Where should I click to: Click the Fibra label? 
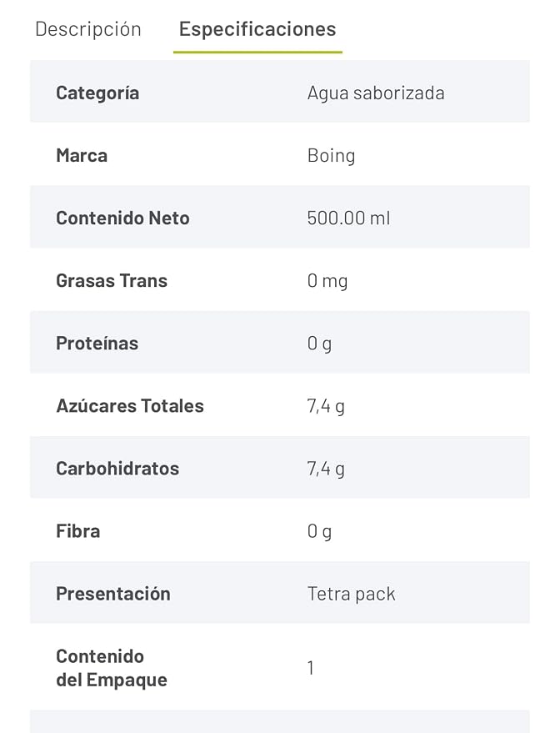(78, 531)
